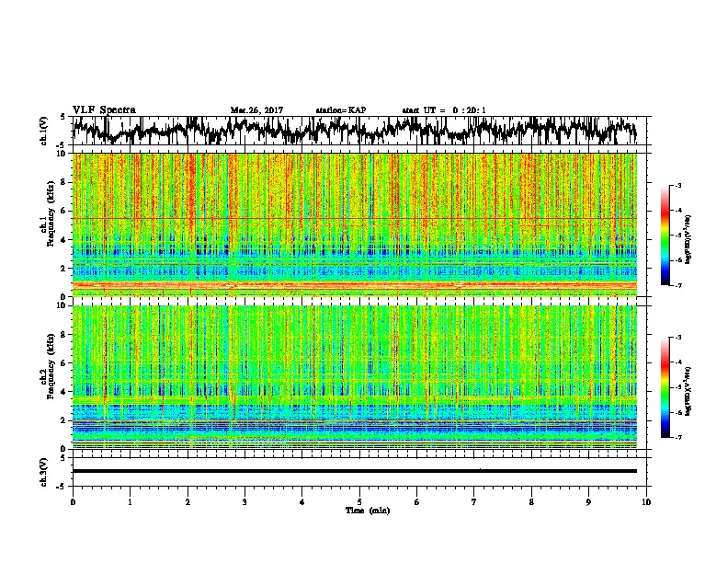The width and height of the screenshot is (728, 563).
Task: Click inside the ch.1 spectrogram panel
Action: pos(355,224)
